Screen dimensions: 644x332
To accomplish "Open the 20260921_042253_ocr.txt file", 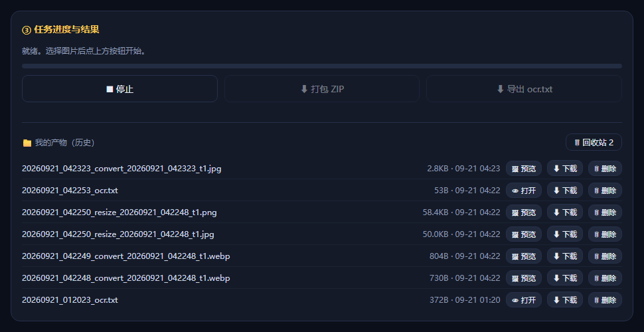I will (x=524, y=191).
